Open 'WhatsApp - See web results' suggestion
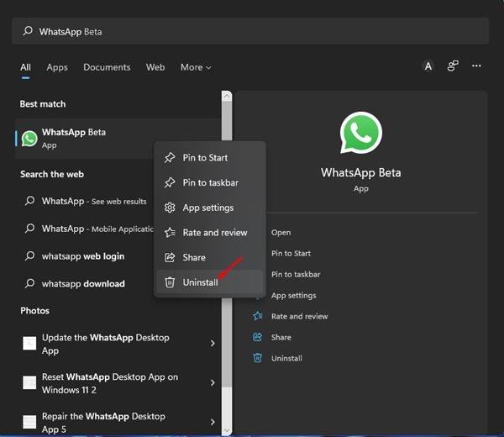This screenshot has height=437, width=504. tap(94, 202)
